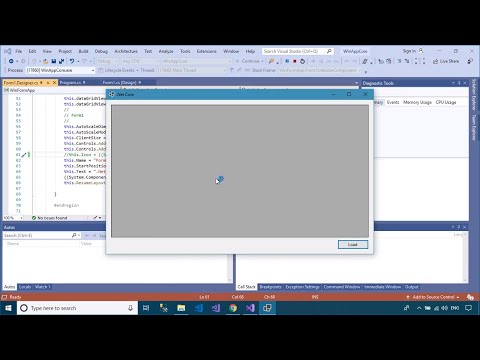This screenshot has width=480, height=360.
Task: Open File Explorer from the taskbar
Action: [x=181, y=308]
